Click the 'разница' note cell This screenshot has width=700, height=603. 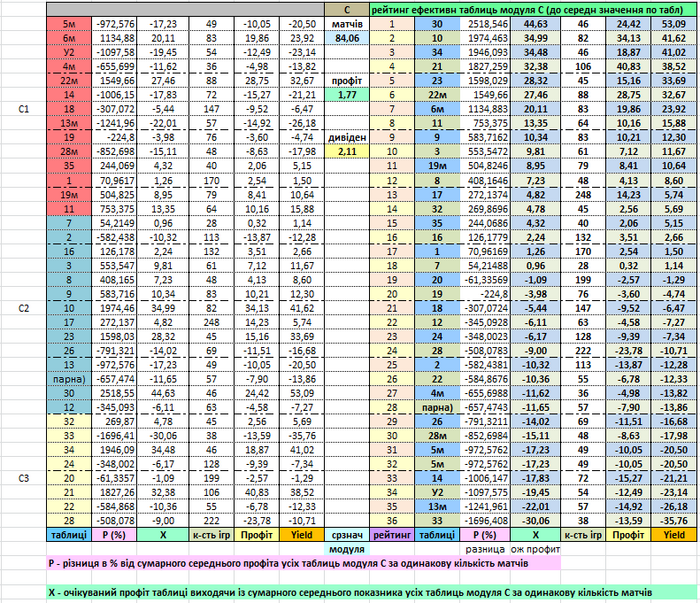pyautogui.click(x=485, y=549)
